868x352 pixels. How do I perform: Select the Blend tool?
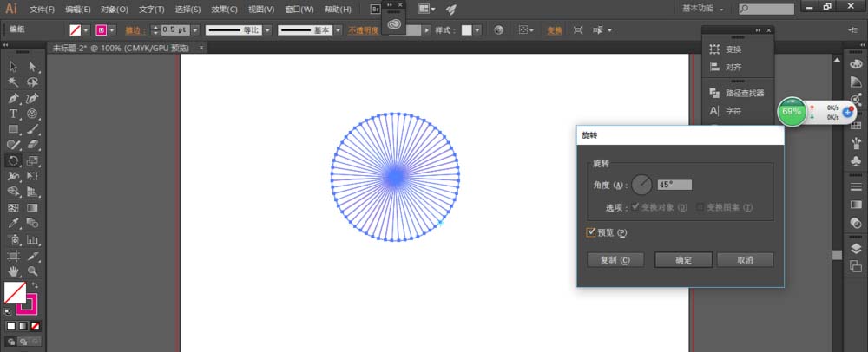(x=33, y=223)
